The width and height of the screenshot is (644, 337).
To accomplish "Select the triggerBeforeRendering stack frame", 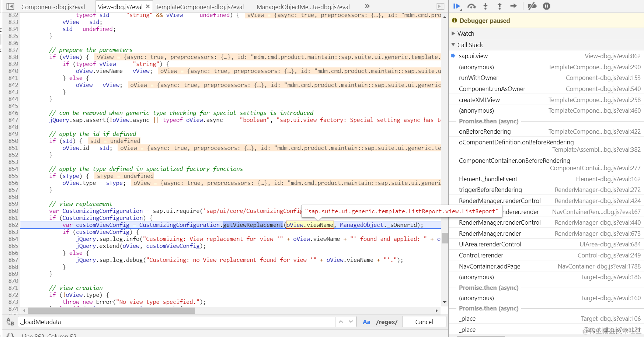I will pyautogui.click(x=546, y=190).
